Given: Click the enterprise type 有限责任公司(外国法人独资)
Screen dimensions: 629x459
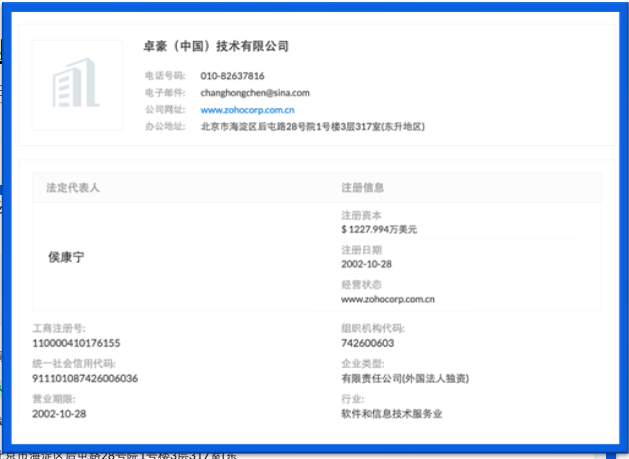Looking at the screenshot, I should coord(405,378).
